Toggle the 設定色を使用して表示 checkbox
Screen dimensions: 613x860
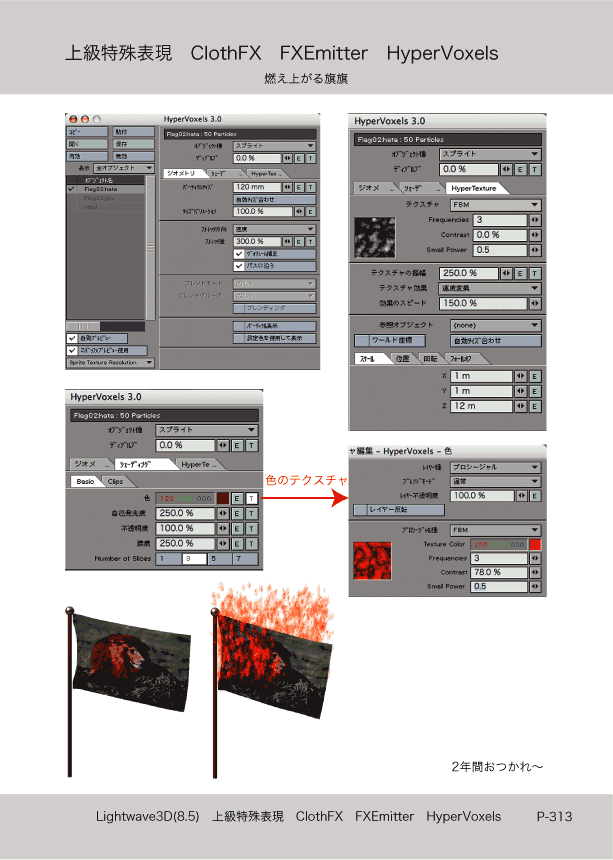(238, 338)
